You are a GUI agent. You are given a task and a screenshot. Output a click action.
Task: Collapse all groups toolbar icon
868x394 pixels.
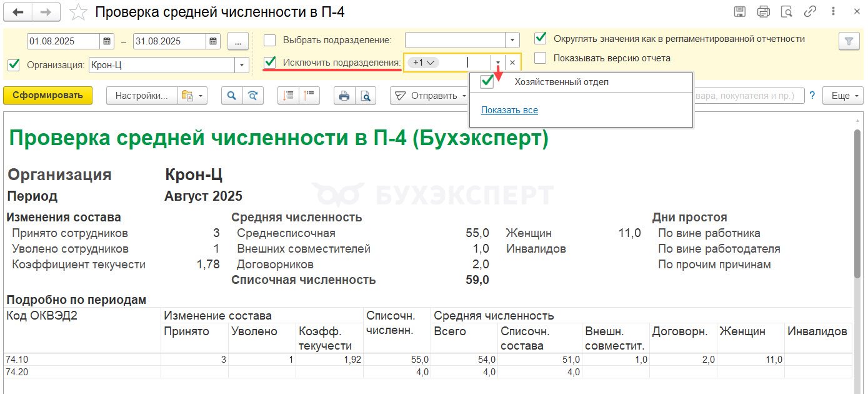310,96
